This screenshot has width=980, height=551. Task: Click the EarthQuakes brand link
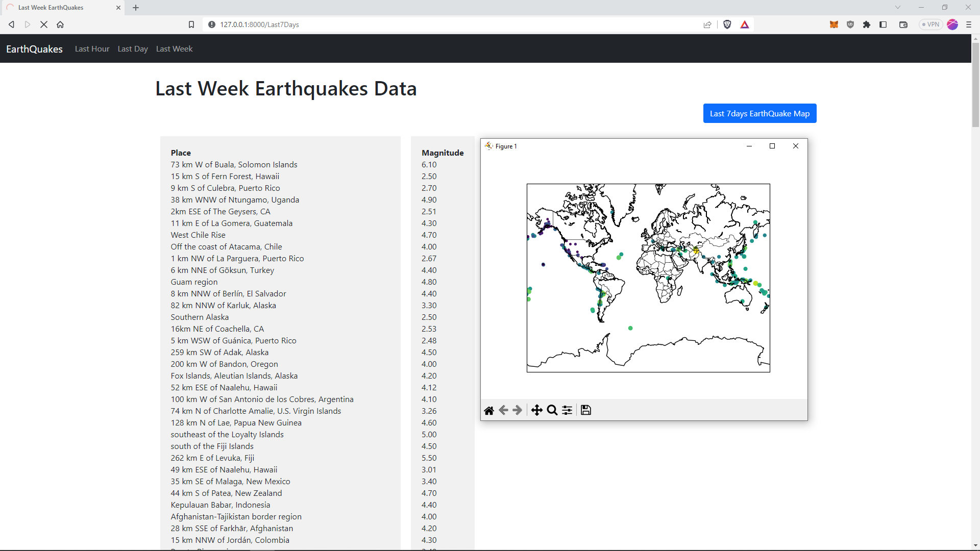point(34,48)
